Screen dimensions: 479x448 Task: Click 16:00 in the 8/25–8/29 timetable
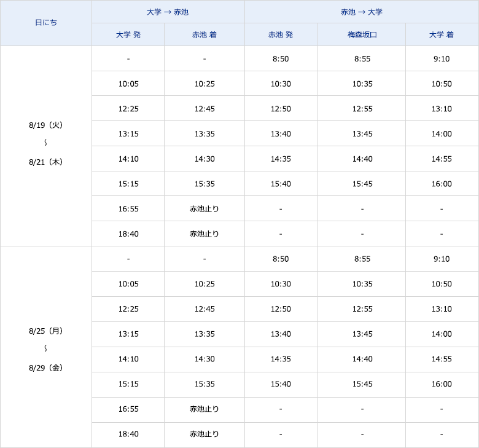[442, 384]
